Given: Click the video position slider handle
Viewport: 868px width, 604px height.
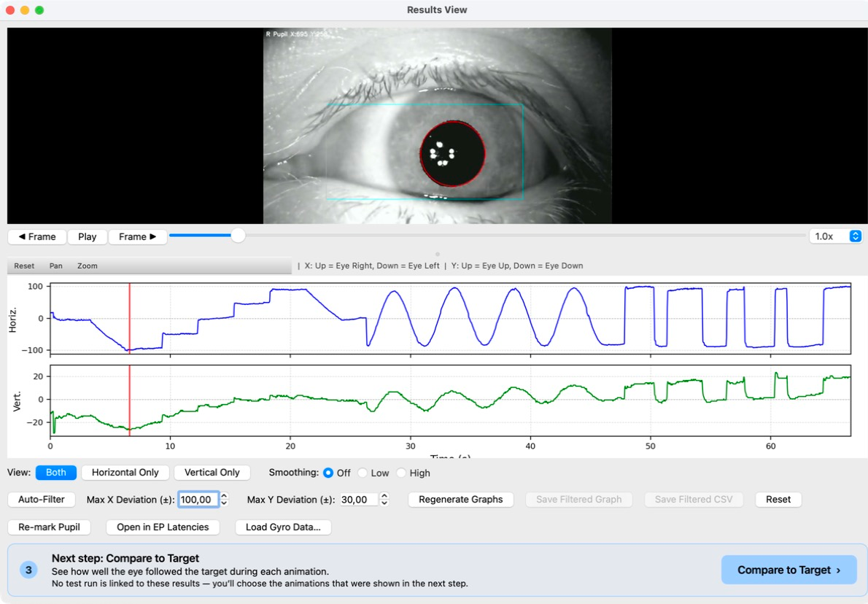Looking at the screenshot, I should point(238,236).
